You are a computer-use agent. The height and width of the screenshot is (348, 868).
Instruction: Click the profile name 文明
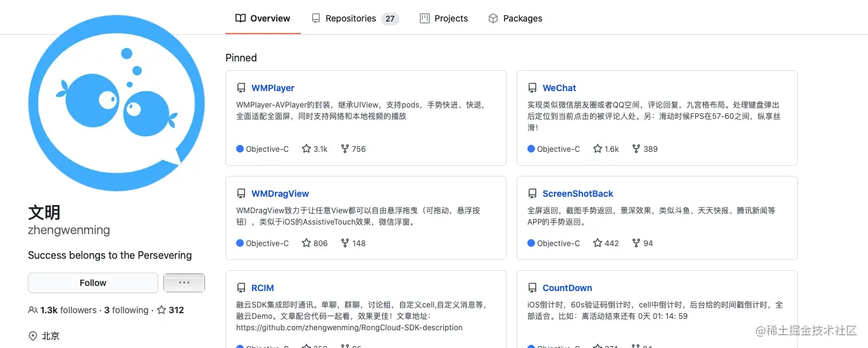click(44, 212)
